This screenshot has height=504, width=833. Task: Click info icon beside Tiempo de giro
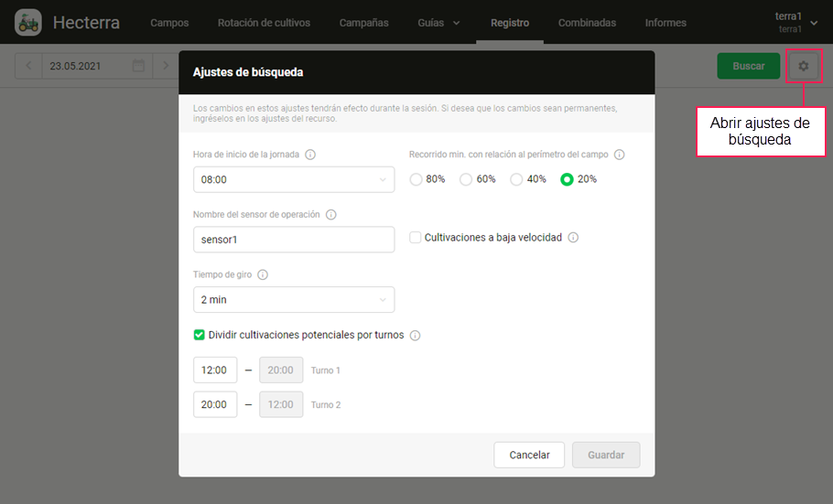click(x=263, y=274)
